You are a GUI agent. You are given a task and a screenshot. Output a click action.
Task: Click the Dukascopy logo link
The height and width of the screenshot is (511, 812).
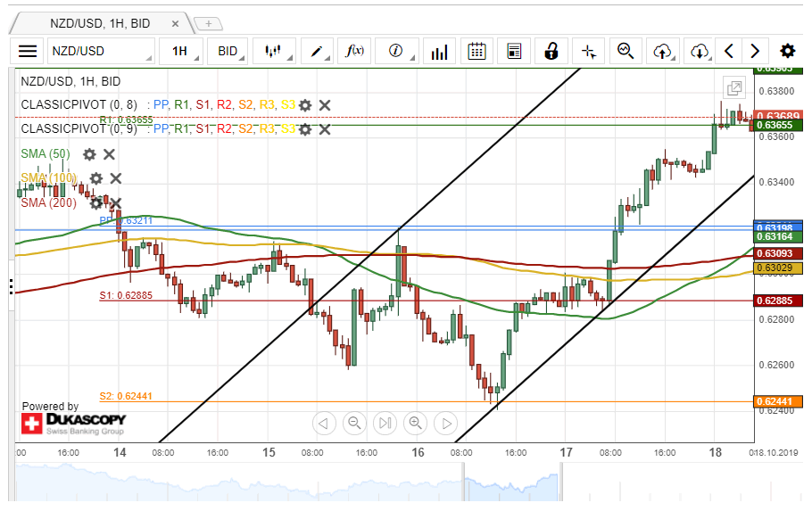click(x=73, y=423)
